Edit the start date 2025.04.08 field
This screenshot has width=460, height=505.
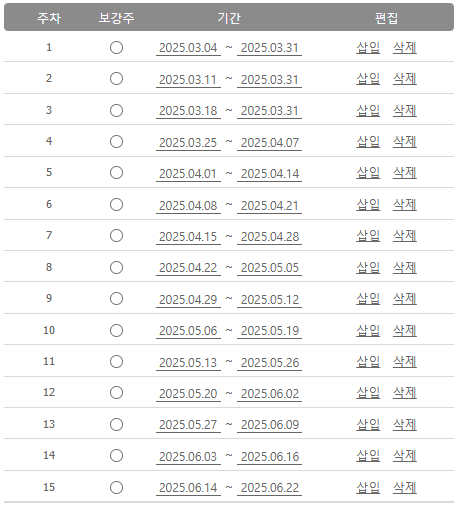tap(188, 206)
